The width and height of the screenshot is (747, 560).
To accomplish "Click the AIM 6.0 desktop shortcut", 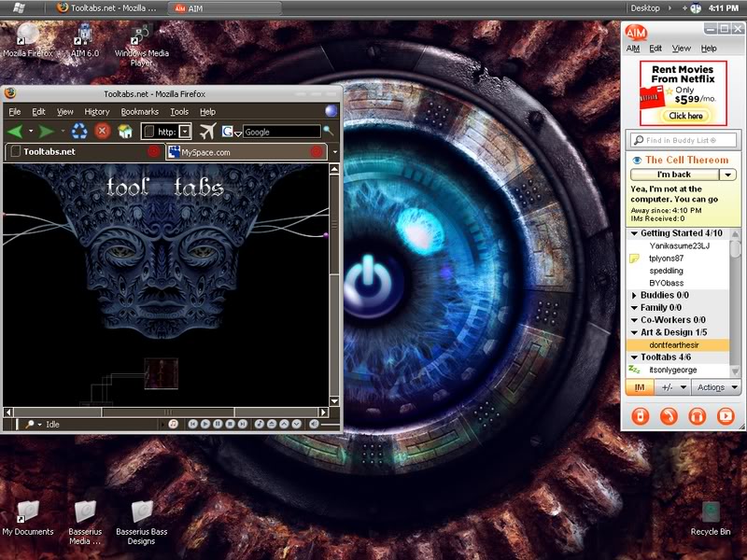I will tap(84, 41).
